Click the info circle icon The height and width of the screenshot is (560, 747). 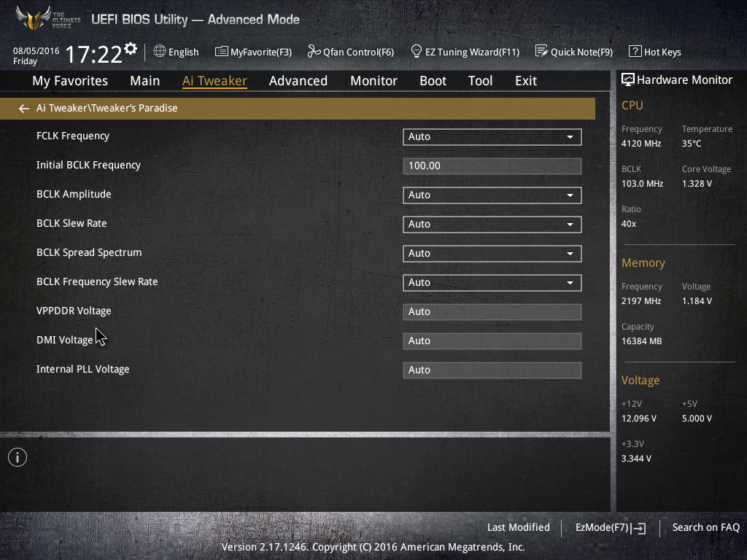18,458
